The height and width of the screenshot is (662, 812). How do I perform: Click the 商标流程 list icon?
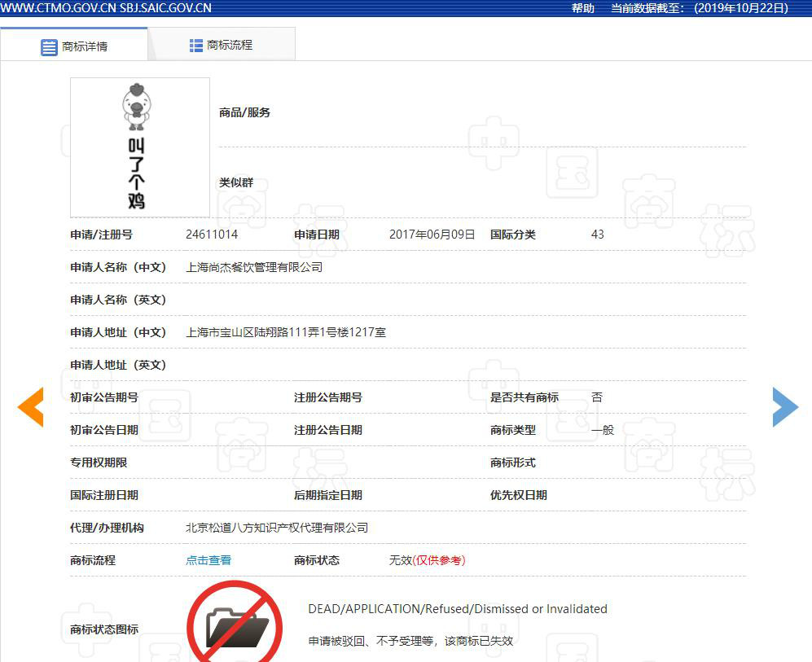[x=195, y=44]
